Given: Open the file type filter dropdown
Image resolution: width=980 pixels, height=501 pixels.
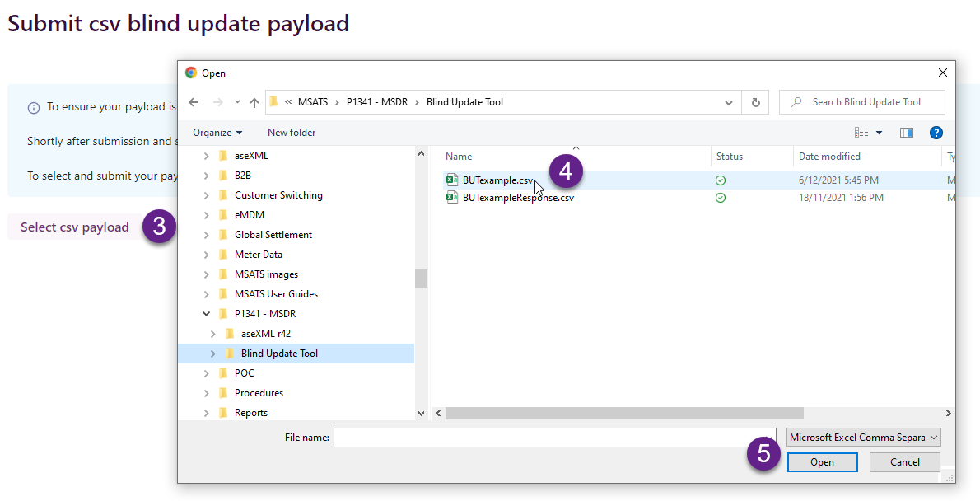Looking at the screenshot, I should (863, 438).
